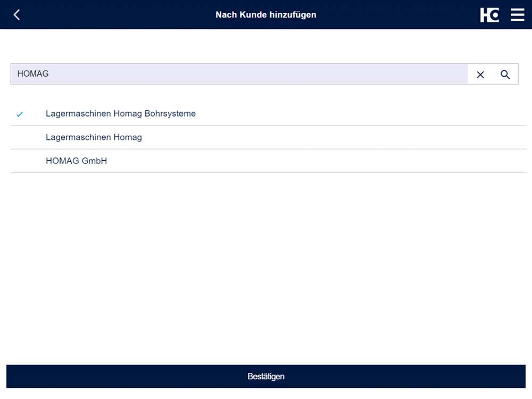Select the Lagermaschinen Homag customer

pyautogui.click(x=268, y=137)
